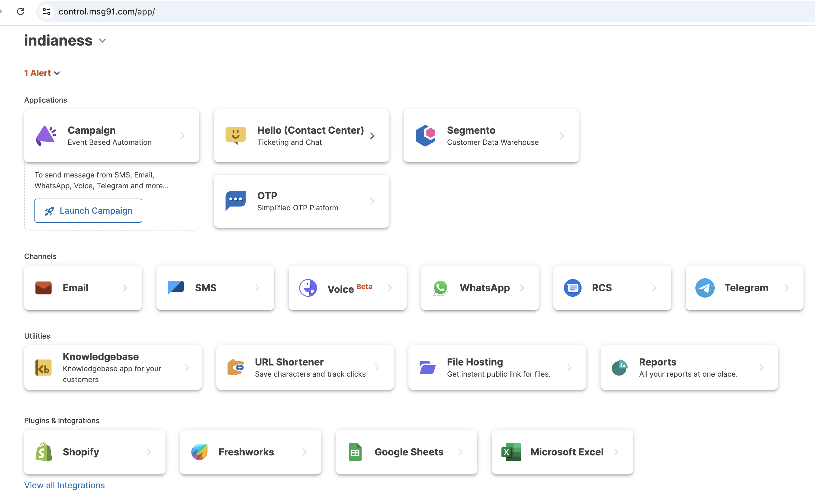Click the Telegram paper plane icon
Viewport: 815px width, 504px height.
tap(704, 288)
